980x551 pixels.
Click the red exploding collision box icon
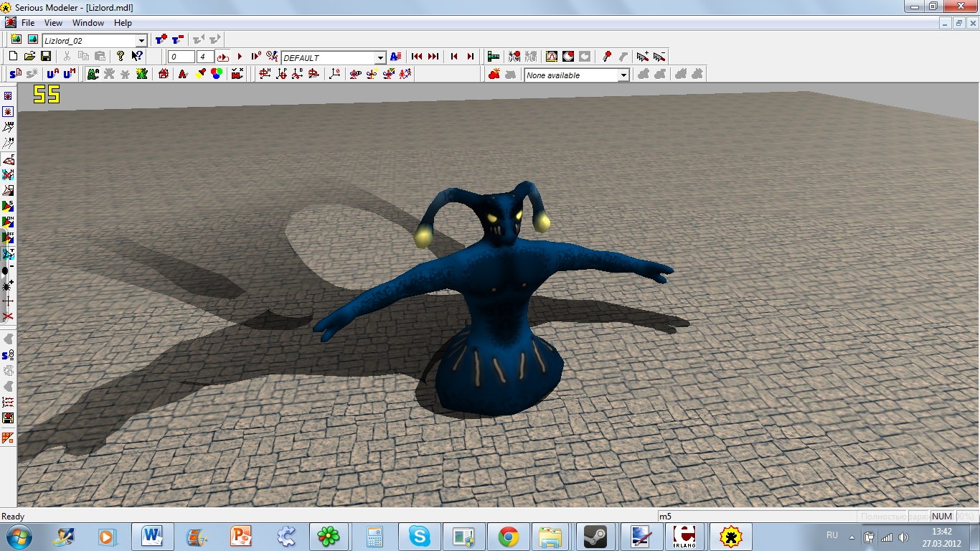494,74
